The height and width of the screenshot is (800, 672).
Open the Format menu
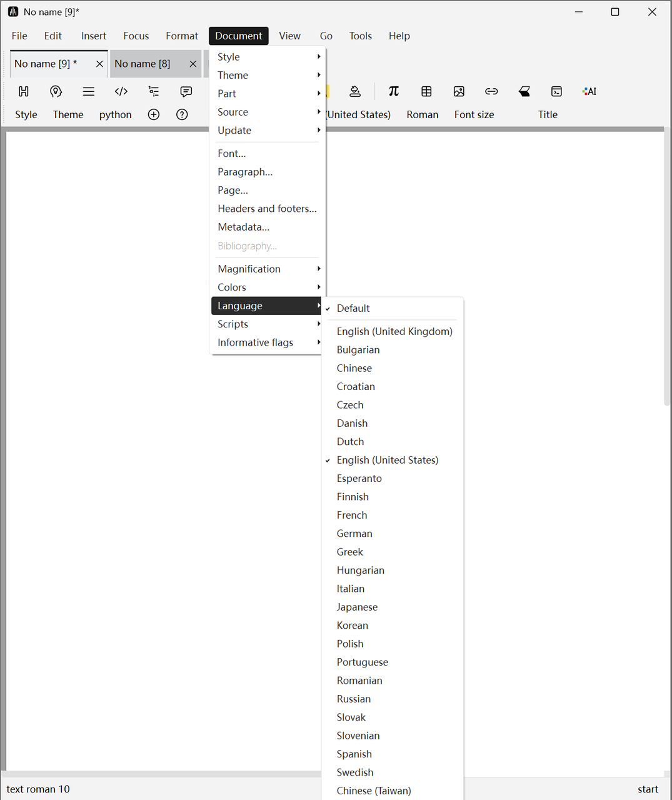click(x=181, y=36)
